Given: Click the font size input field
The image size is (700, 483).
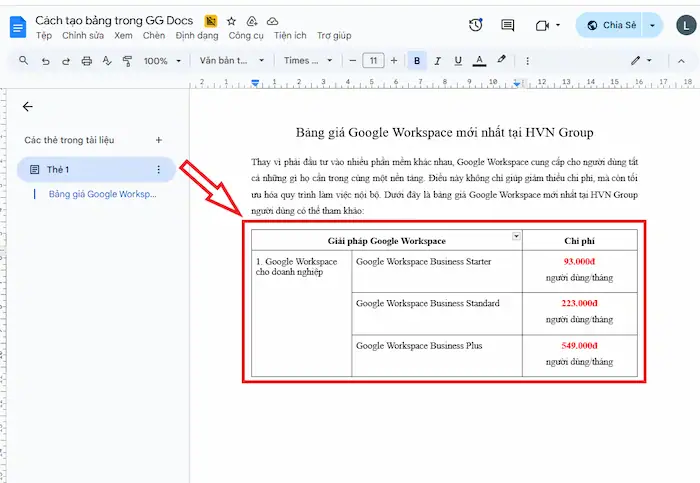Looking at the screenshot, I should coord(372,61).
